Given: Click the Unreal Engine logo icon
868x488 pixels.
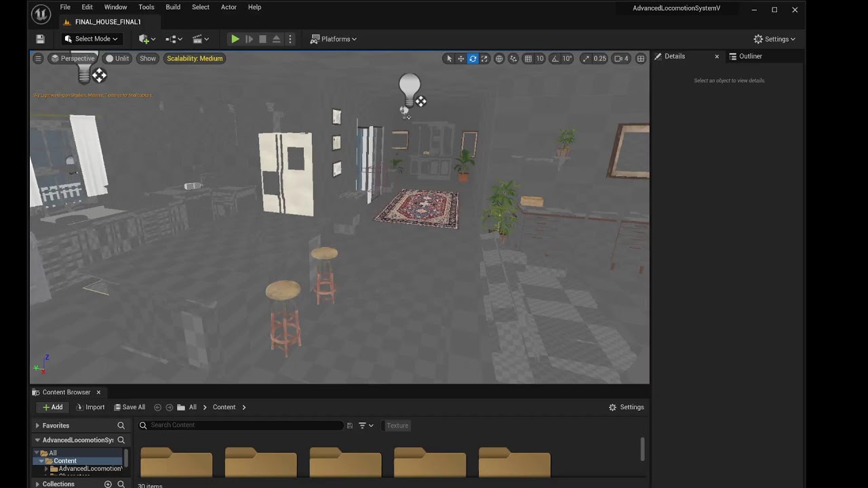Looking at the screenshot, I should (x=41, y=14).
